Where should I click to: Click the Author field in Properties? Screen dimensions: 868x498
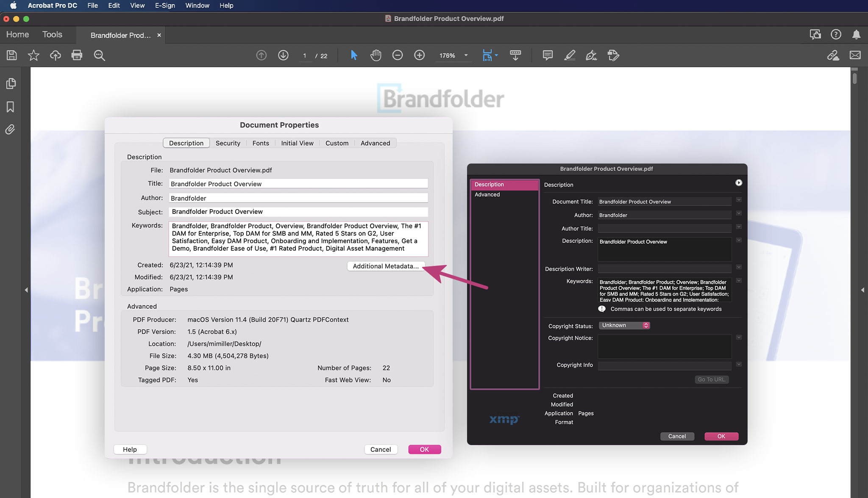[298, 198]
